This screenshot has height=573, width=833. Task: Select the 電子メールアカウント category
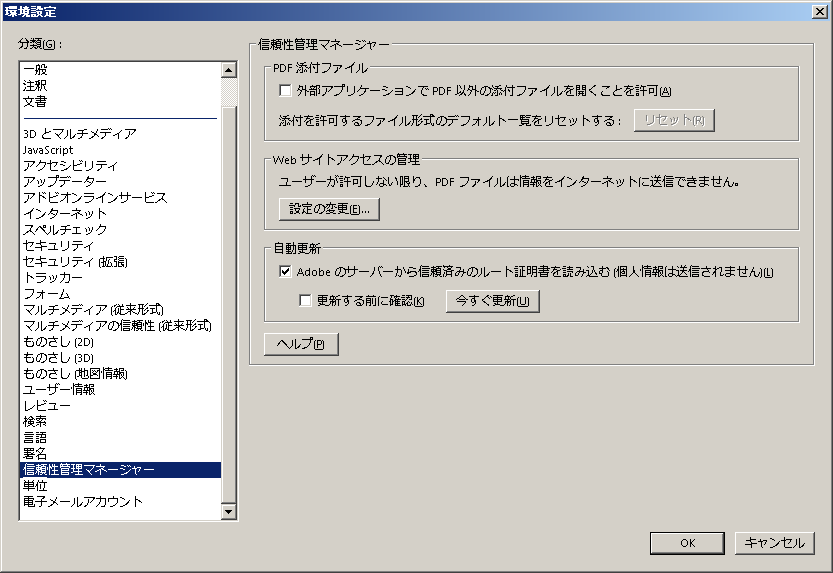click(x=121, y=501)
